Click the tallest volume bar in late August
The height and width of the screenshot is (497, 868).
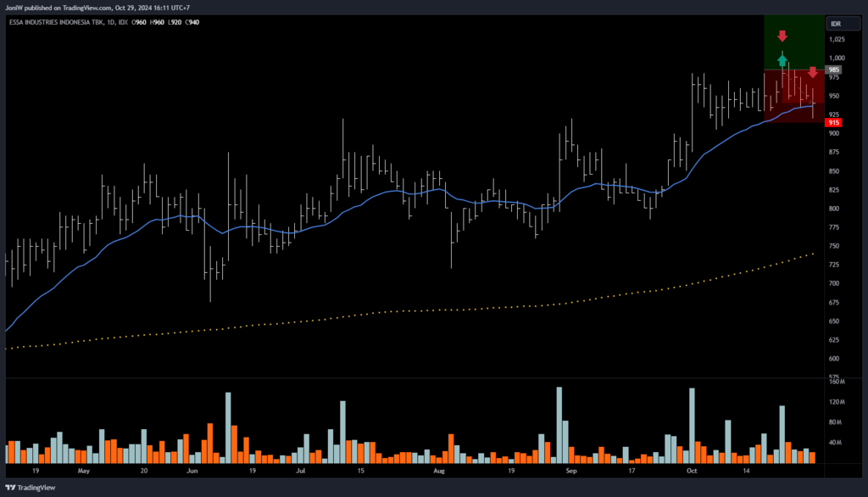pyautogui.click(x=559, y=424)
